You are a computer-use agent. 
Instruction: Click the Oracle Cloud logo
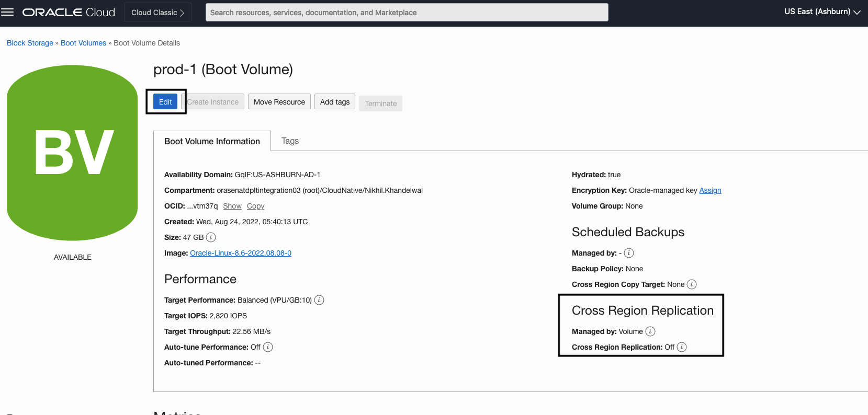click(69, 12)
